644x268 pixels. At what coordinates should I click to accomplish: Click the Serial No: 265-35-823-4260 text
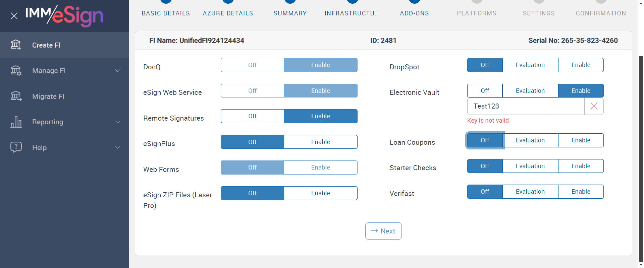pos(573,41)
